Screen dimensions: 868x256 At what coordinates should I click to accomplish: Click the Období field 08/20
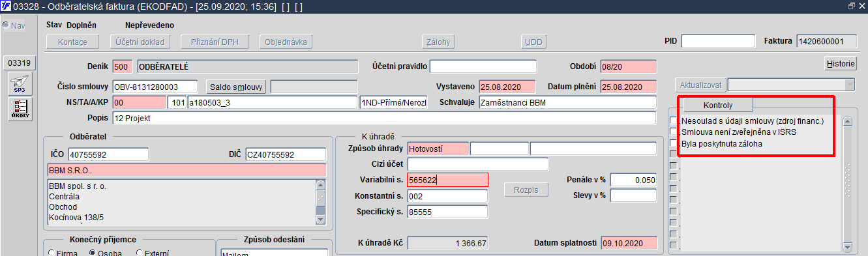pyautogui.click(x=628, y=66)
